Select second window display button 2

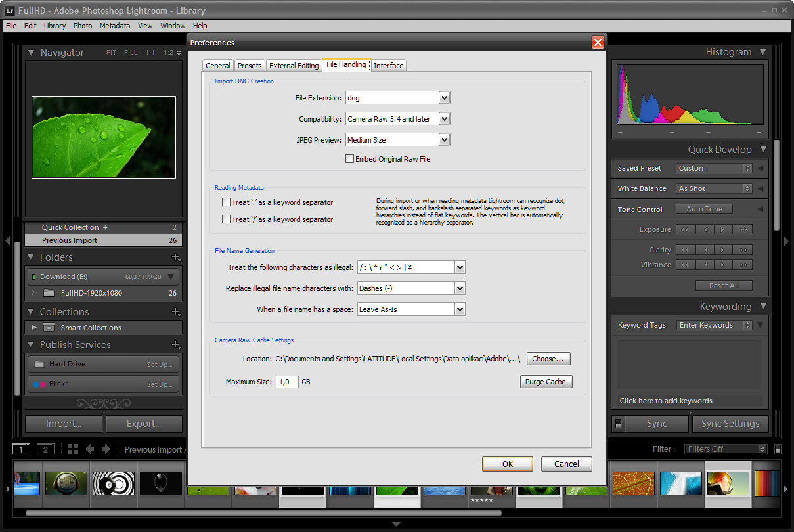(45, 449)
